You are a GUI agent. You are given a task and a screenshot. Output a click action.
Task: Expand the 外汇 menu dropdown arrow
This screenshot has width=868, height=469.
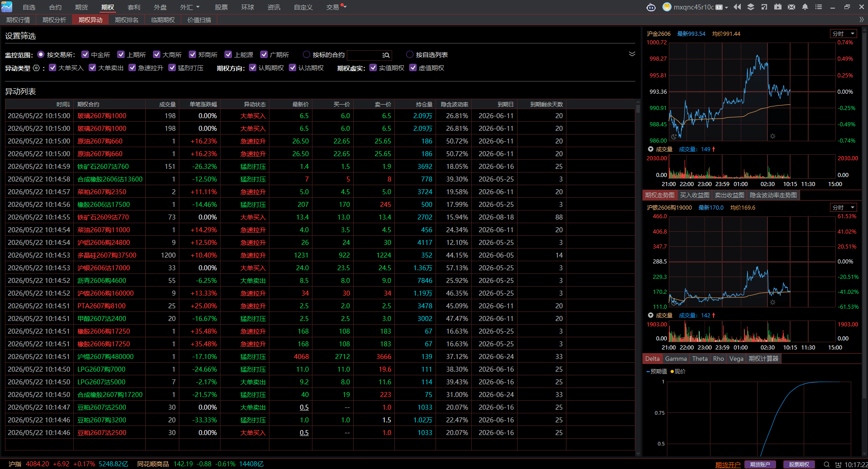pos(198,7)
